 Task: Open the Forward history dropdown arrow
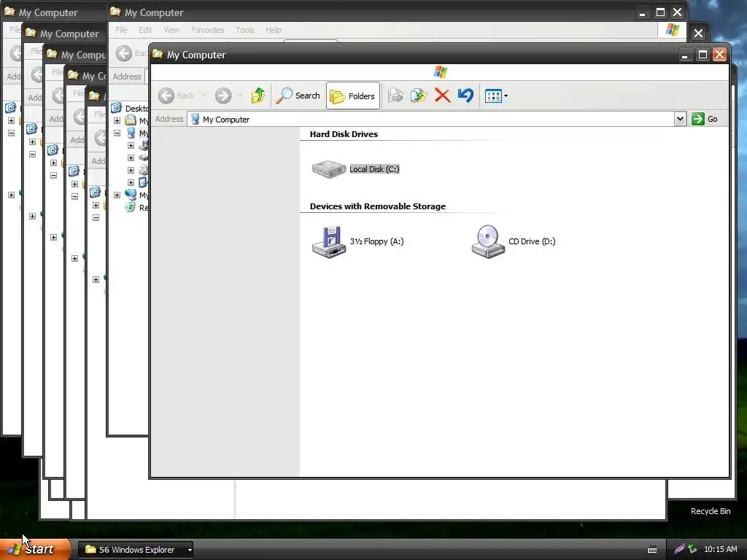pyautogui.click(x=240, y=96)
